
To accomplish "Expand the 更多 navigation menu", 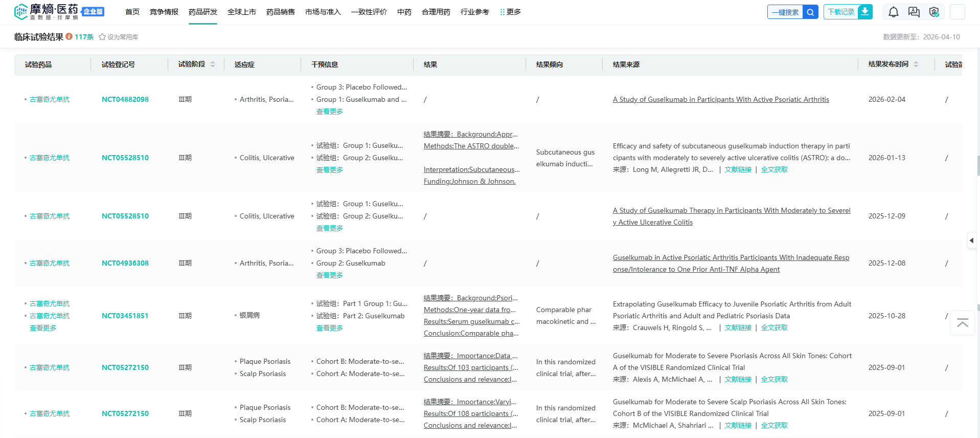I will [x=510, y=12].
